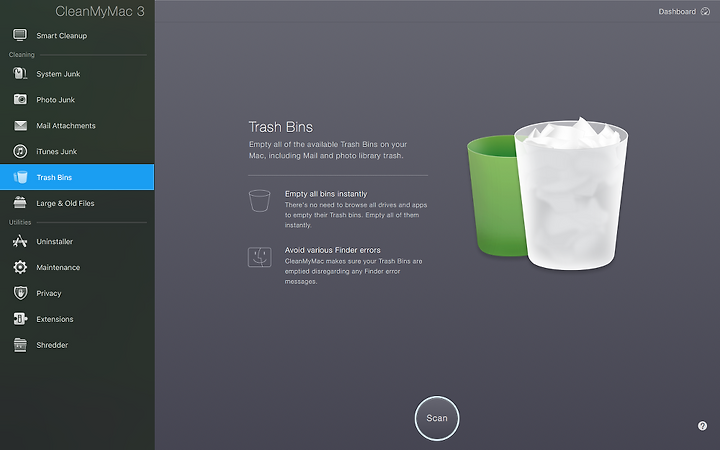The image size is (720, 450).
Task: Open help via question mark icon
Action: click(x=702, y=426)
